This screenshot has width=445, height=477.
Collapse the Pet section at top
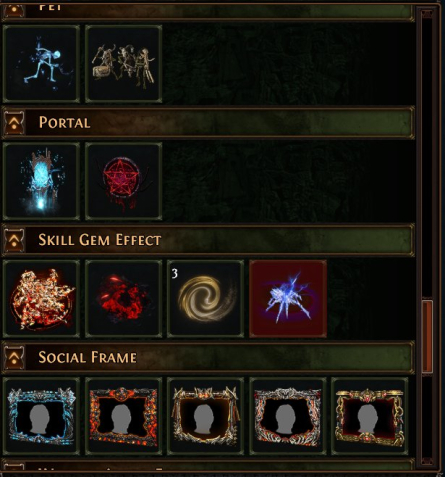pos(14,10)
